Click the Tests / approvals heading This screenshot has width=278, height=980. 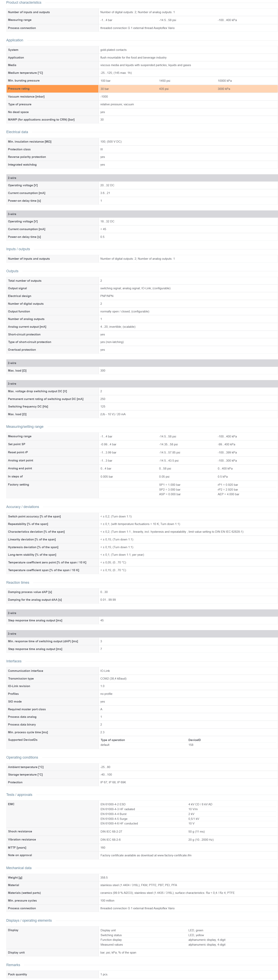pyautogui.click(x=19, y=795)
